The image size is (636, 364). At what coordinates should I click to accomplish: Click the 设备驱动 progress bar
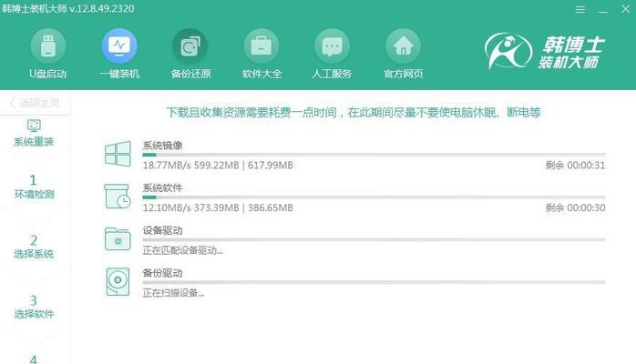pyautogui.click(x=374, y=239)
